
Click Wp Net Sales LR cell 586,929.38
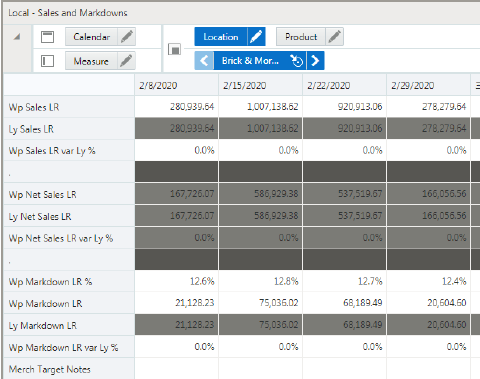pyautogui.click(x=261, y=194)
